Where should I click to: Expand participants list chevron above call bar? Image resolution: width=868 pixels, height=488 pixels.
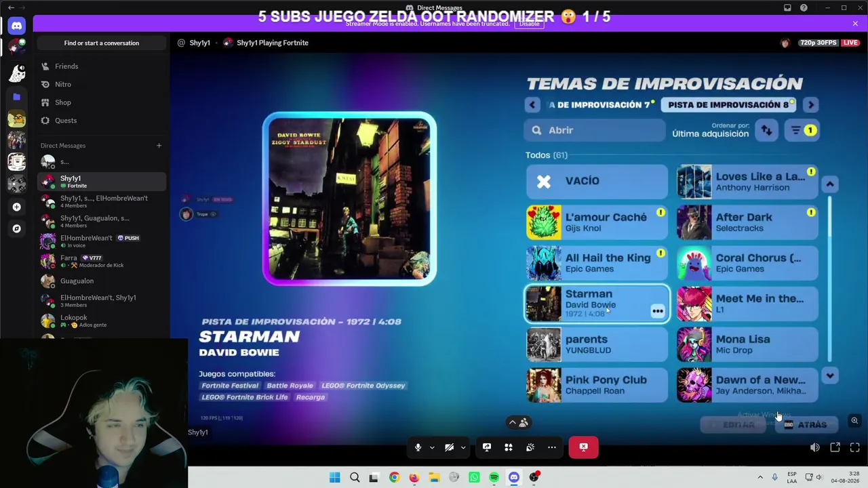(518, 422)
